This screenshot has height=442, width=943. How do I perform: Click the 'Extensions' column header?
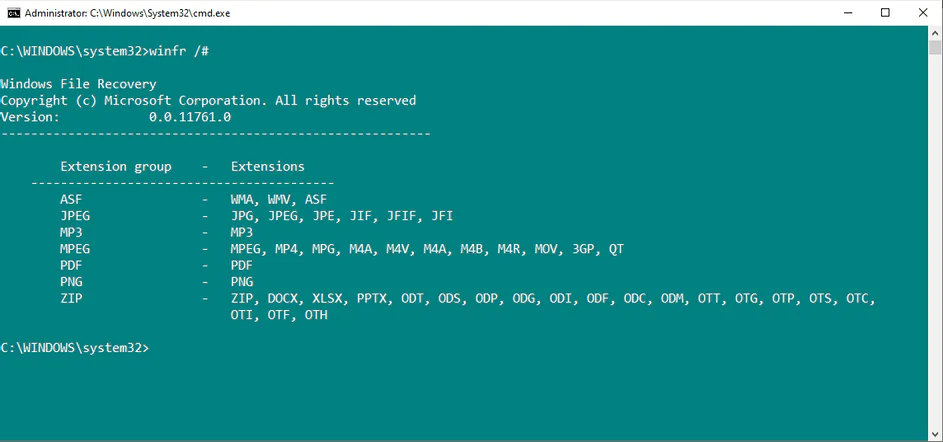coord(267,166)
